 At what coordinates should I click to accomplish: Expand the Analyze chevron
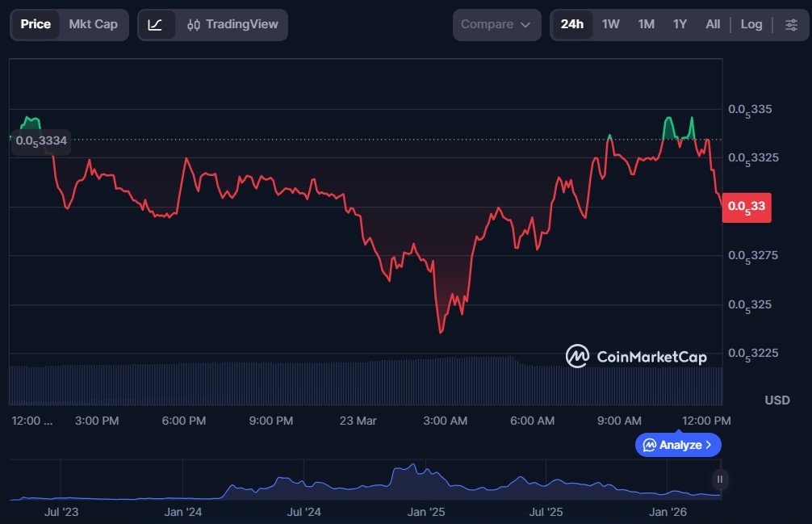pyautogui.click(x=709, y=445)
